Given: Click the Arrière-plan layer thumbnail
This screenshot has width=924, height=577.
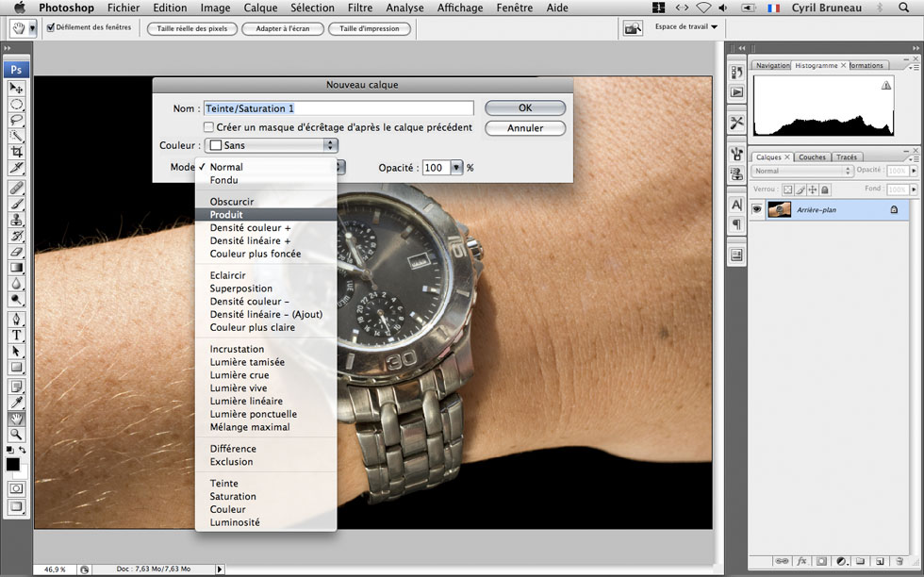Looking at the screenshot, I should pos(779,209).
